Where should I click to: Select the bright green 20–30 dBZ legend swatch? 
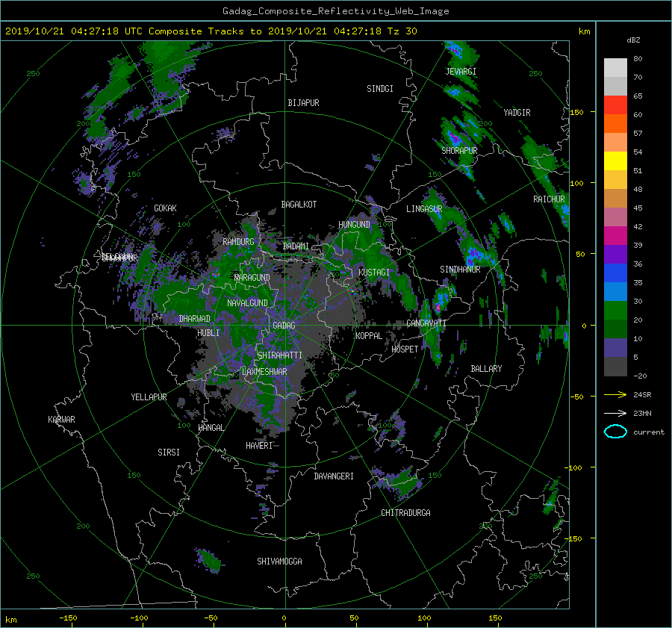point(615,311)
